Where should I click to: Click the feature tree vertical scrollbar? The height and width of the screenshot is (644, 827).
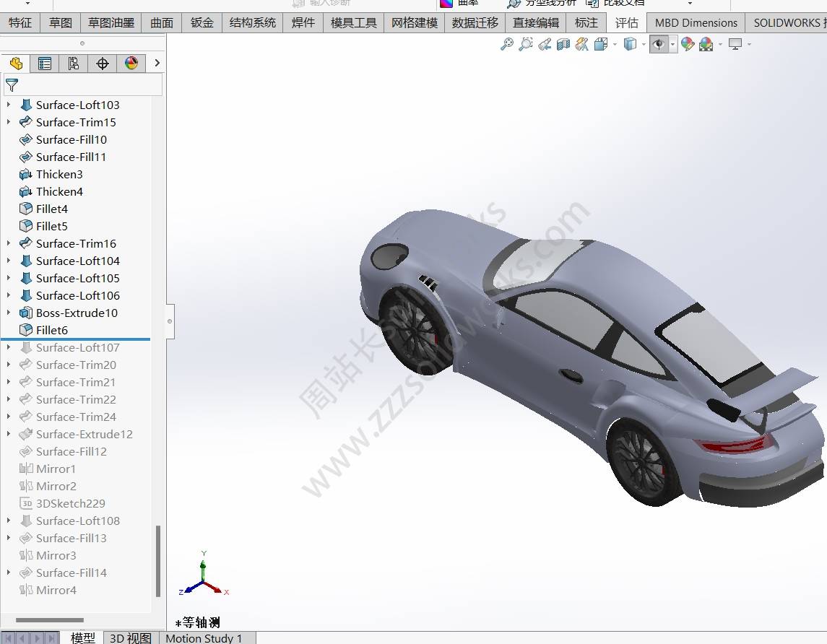pos(158,560)
